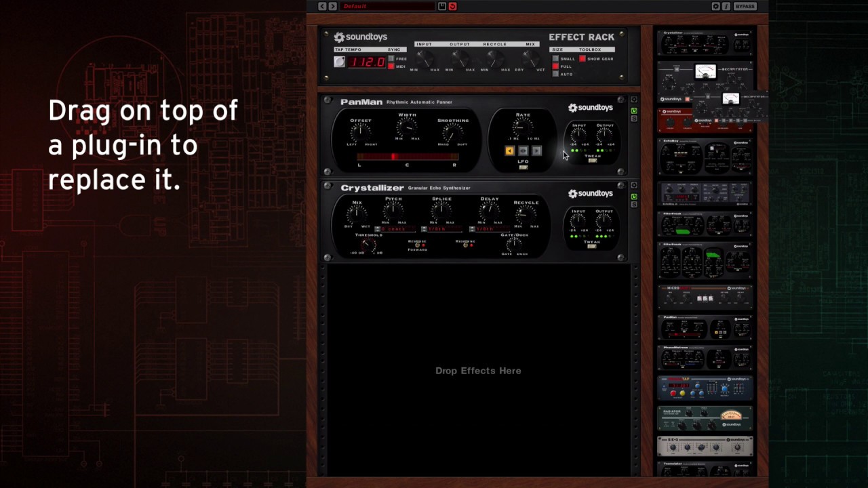Select PanMan right direction arrow button
This screenshot has width=868, height=488.
point(536,151)
